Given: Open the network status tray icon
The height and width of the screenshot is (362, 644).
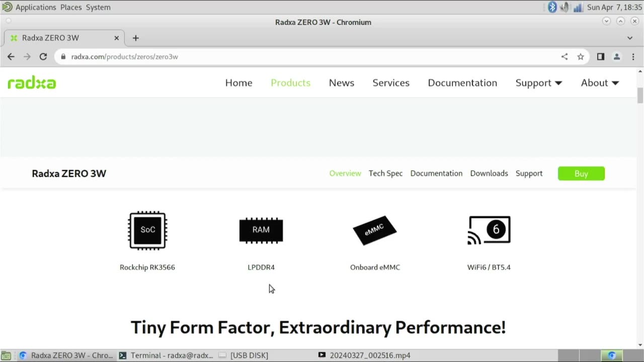Looking at the screenshot, I should pos(578,7).
